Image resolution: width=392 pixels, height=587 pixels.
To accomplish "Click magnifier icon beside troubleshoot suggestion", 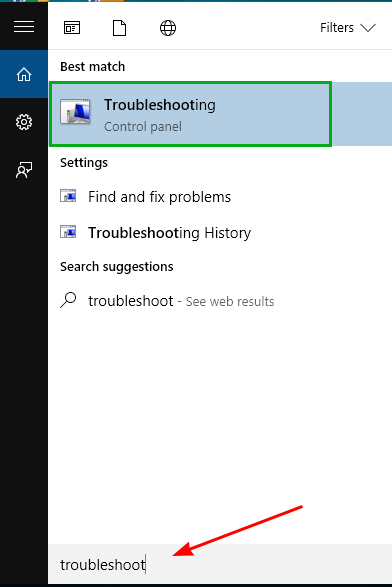I will click(68, 300).
